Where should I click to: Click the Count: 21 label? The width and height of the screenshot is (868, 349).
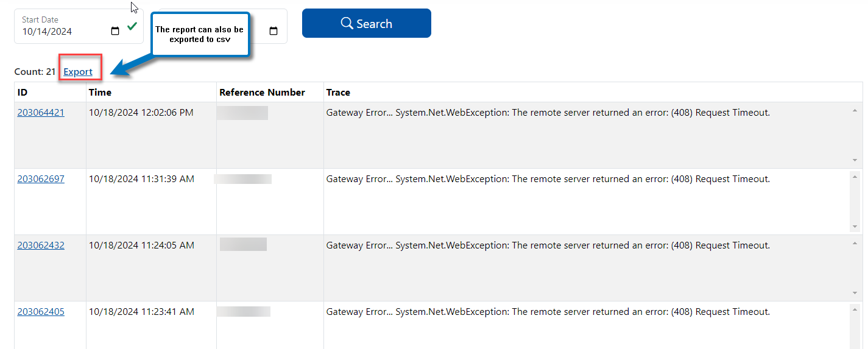35,71
